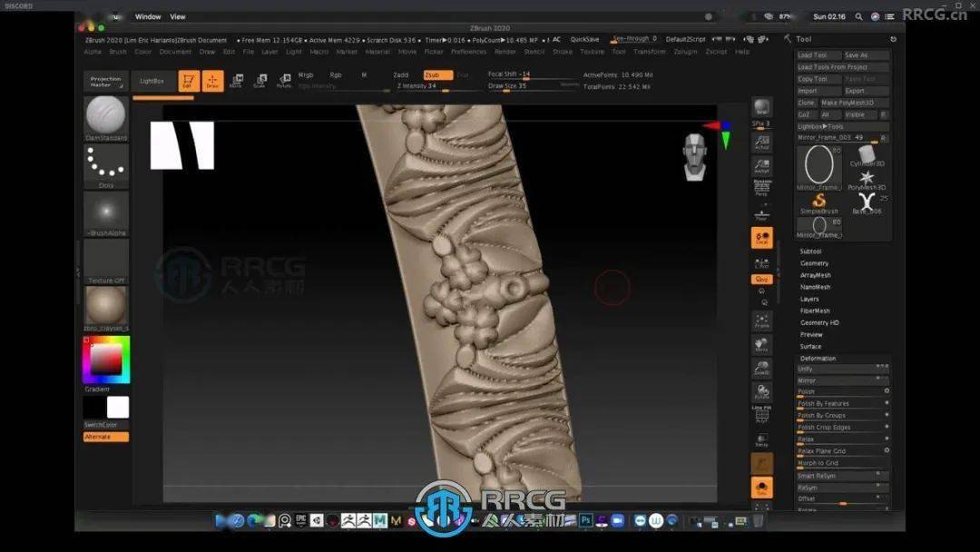Open the Dots stroke picker
Image resolution: width=980 pixels, height=552 pixels.
(106, 163)
